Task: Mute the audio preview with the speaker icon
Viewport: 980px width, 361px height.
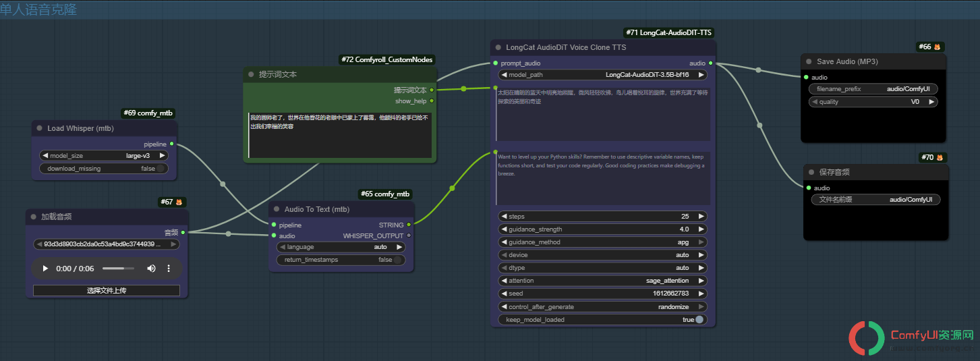Action: coord(151,269)
